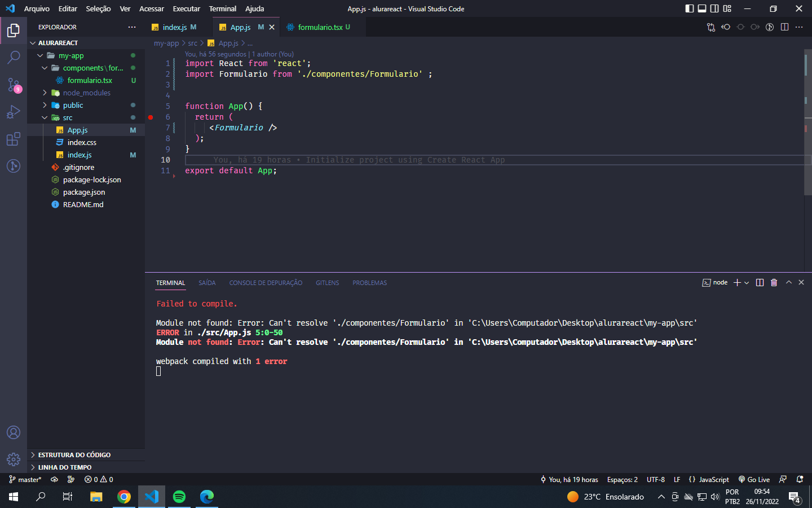This screenshot has height=508, width=812.
Task: Open the Extensions view
Action: 14,139
